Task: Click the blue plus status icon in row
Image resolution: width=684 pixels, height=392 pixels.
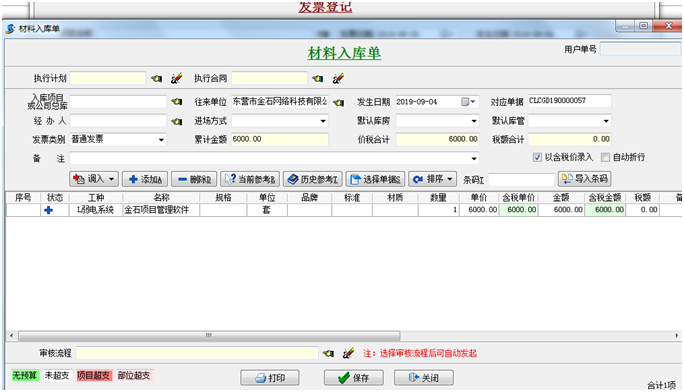Action: tap(48, 210)
